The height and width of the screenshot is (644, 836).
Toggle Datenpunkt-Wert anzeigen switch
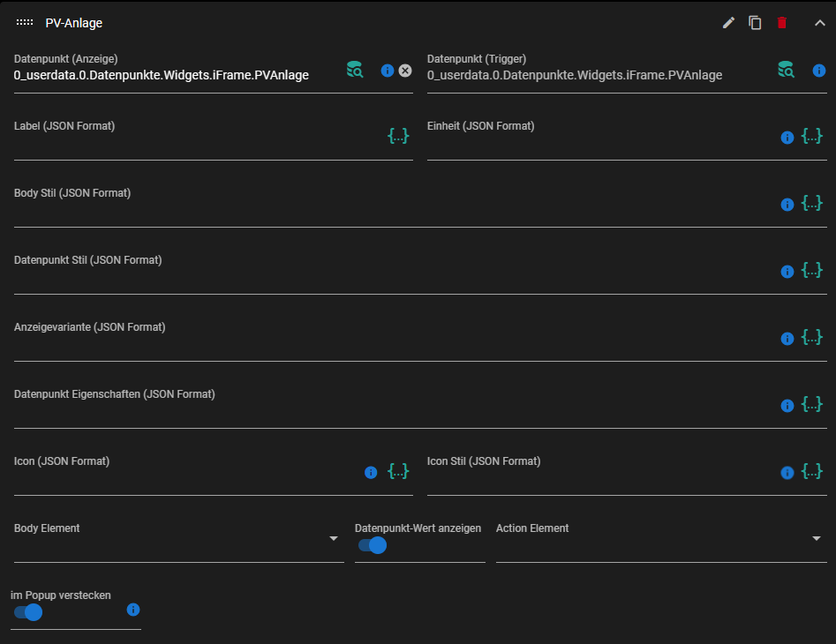373,545
